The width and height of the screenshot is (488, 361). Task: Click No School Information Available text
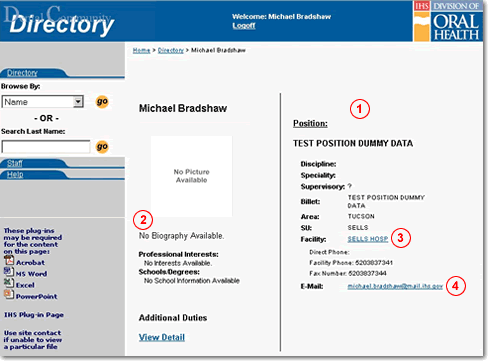point(192,281)
